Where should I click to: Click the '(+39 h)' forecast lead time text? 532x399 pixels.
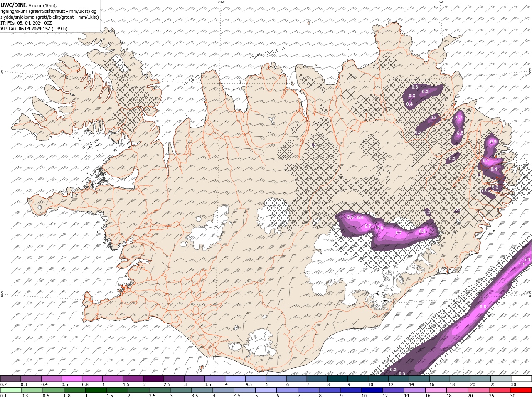pos(60,29)
